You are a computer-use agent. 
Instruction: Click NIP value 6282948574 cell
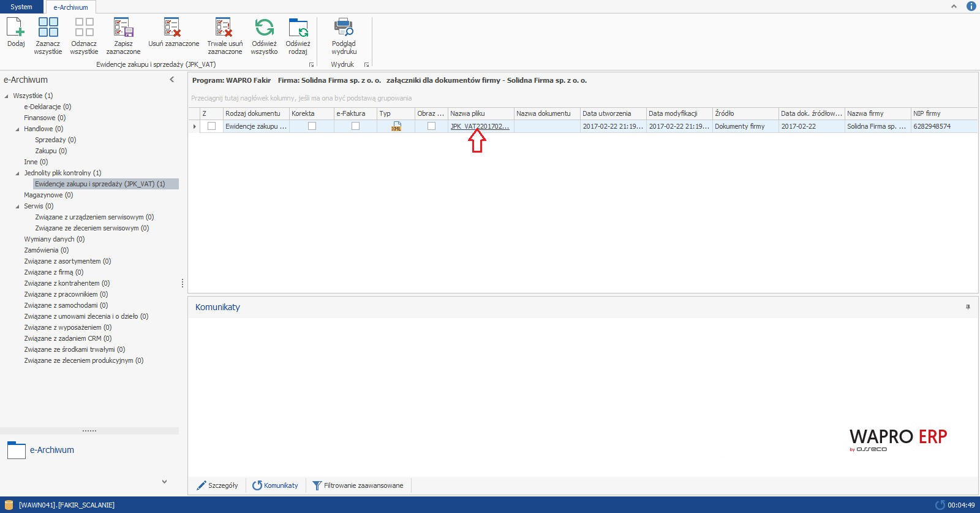pyautogui.click(x=944, y=126)
